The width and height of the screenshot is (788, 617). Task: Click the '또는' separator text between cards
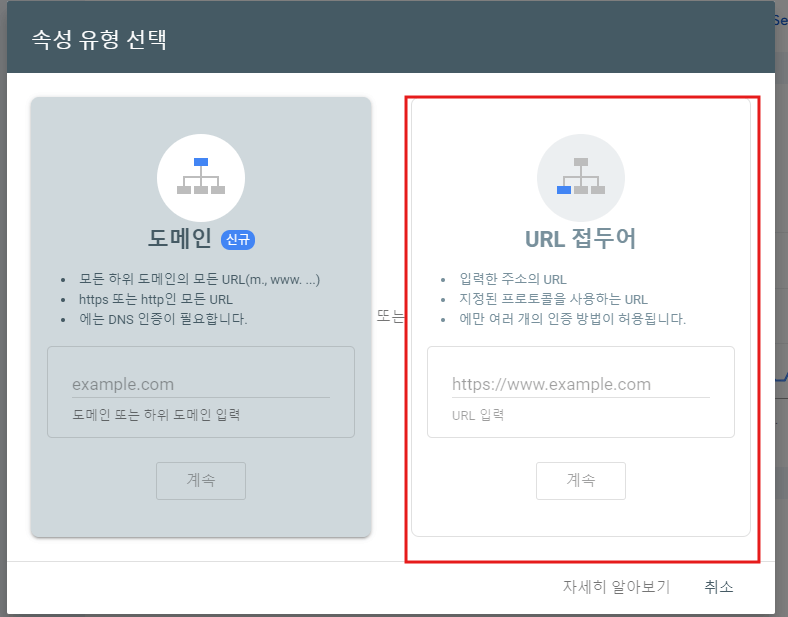click(390, 316)
